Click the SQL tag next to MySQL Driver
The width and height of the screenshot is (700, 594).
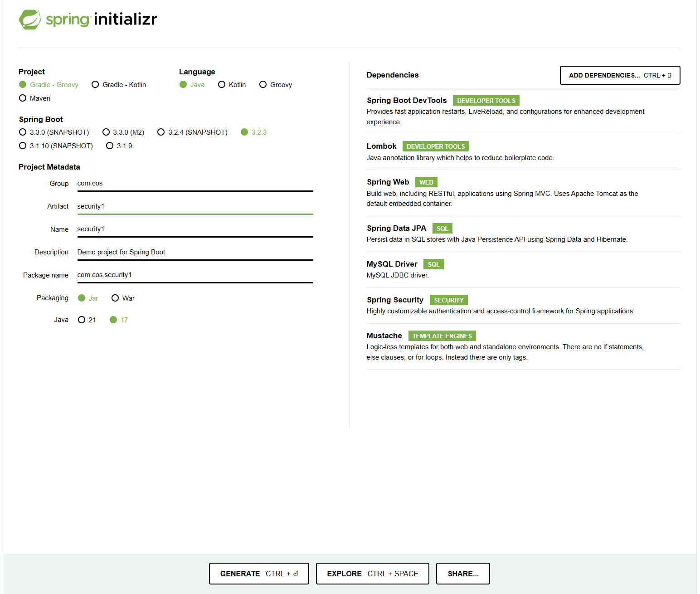[434, 264]
